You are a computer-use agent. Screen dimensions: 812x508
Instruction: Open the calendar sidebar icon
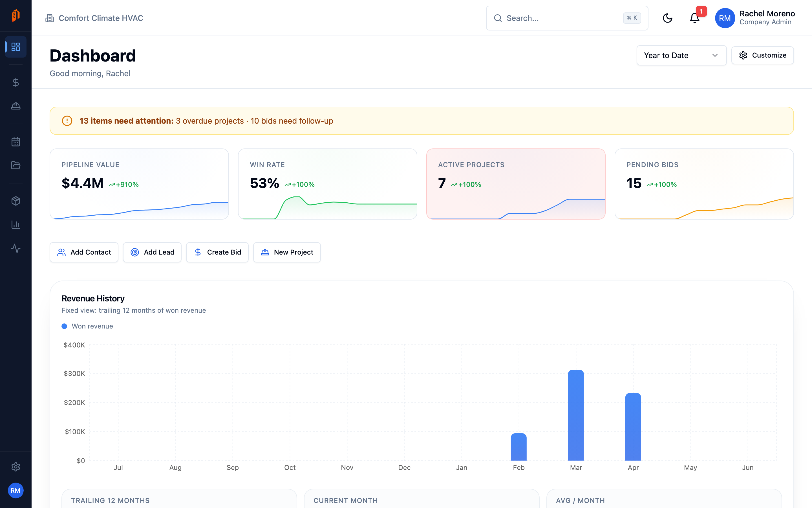(16, 142)
